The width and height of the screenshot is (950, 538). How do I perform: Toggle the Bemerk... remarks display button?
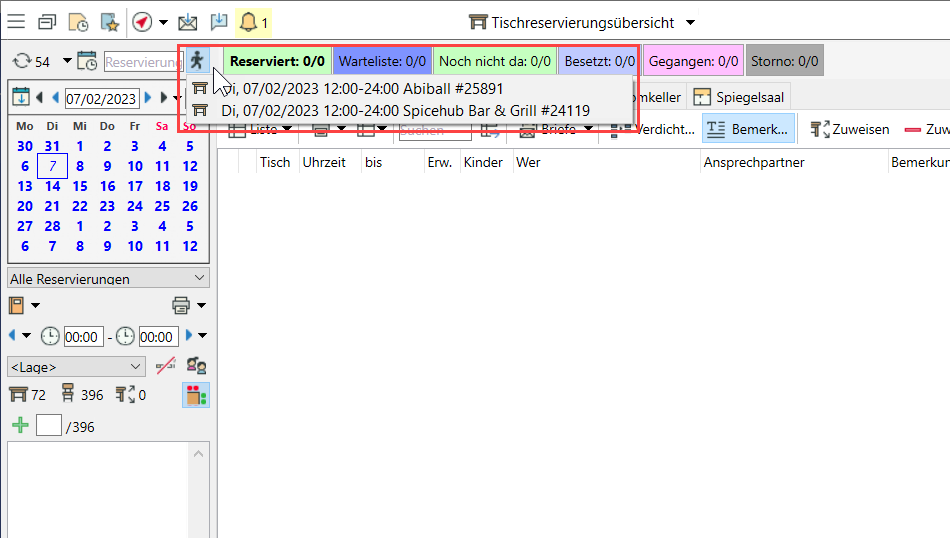pyautogui.click(x=748, y=129)
